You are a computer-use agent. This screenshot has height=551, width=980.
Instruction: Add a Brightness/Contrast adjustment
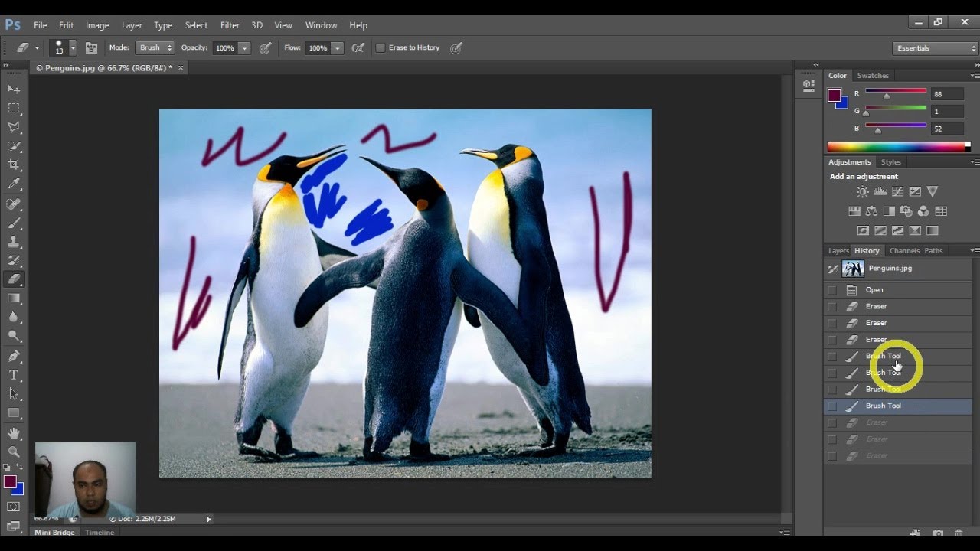tap(863, 192)
